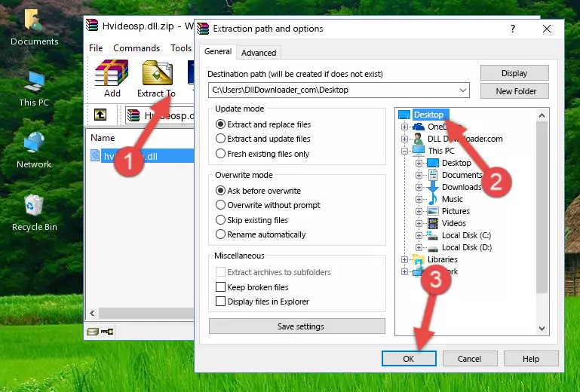Click the Videos film icon in tree
580x392 pixels.
pos(433,223)
